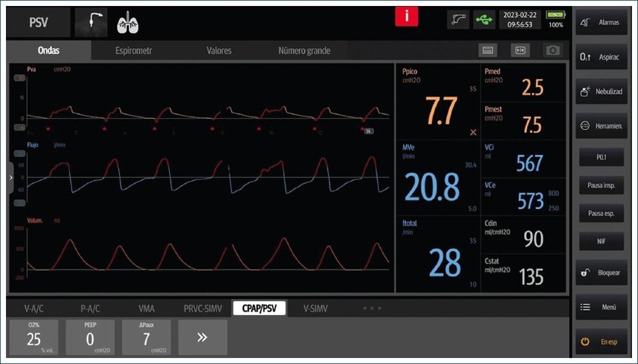The width and height of the screenshot is (638, 364).
Task: Open the Alarmas settings button
Action: coord(601,22)
